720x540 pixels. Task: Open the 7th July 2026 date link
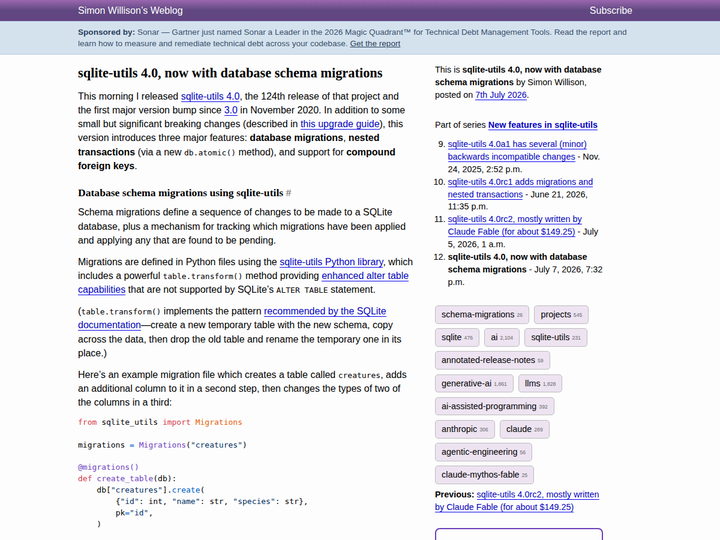tap(501, 95)
